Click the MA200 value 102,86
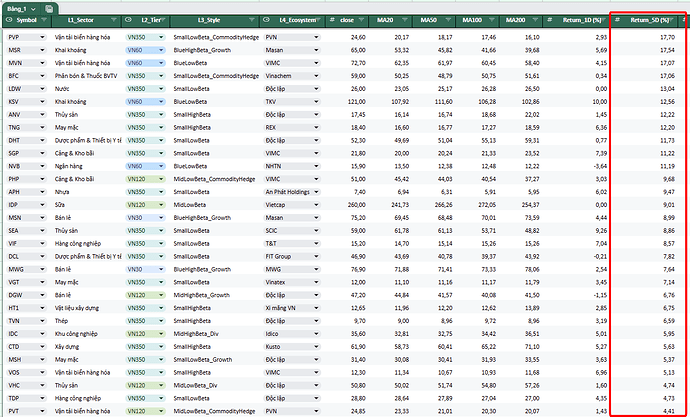 (530, 102)
